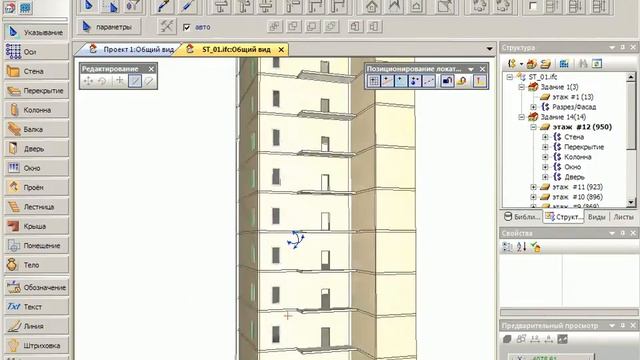This screenshot has width=640, height=360.
Task: Click refresh icon in Структура toolbar
Action: coord(596,64)
